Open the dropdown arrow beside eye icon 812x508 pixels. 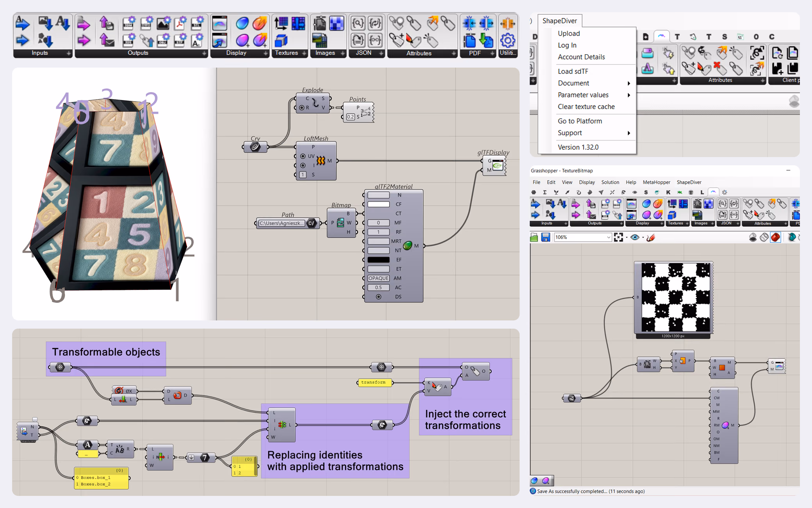[x=643, y=238]
